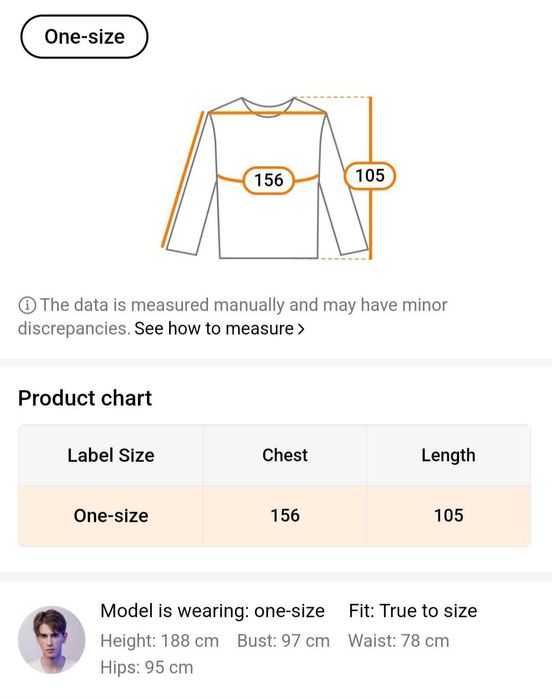Screen dimensions: 552x699
Task: Select the Chest column header
Action: click(x=285, y=455)
